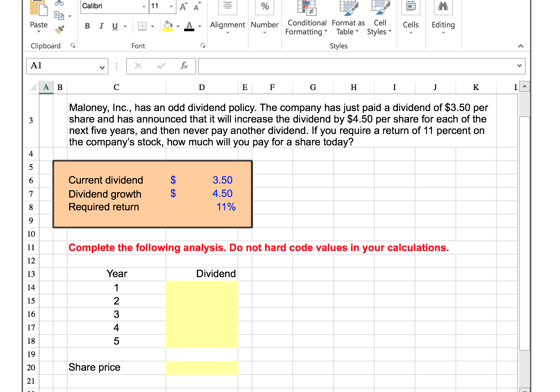This screenshot has width=560, height=392.
Task: Click the Select All corner triangle
Action: tap(33, 87)
